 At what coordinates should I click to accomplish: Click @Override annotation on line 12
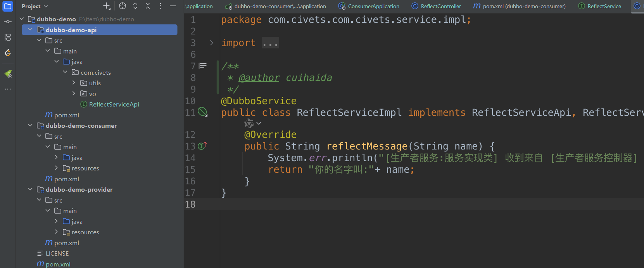click(x=270, y=134)
